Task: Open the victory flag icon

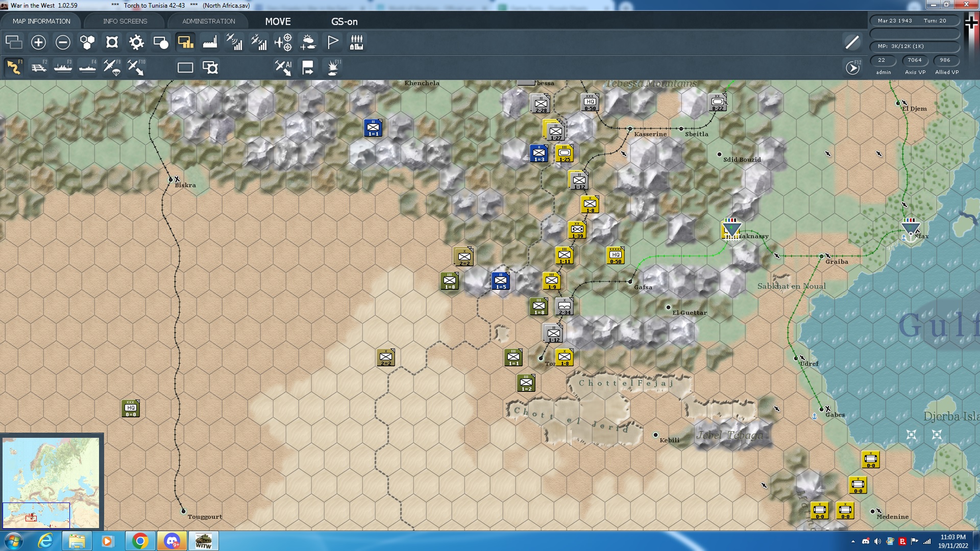Action: [332, 42]
